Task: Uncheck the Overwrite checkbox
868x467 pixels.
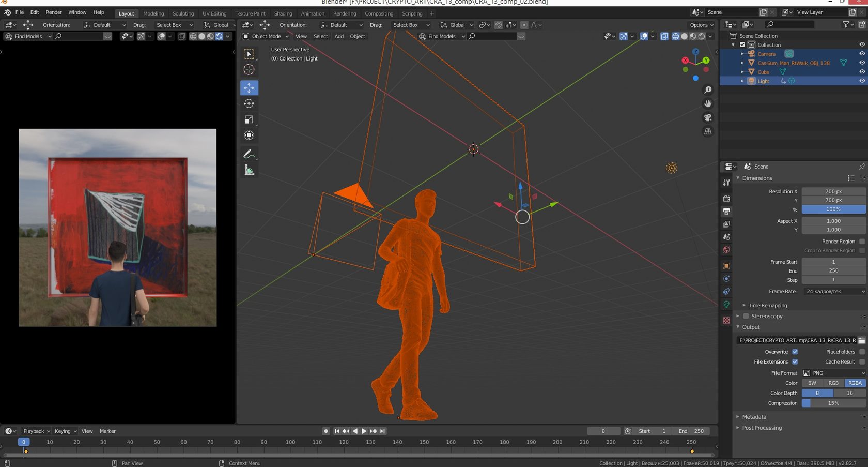Action: pos(795,352)
